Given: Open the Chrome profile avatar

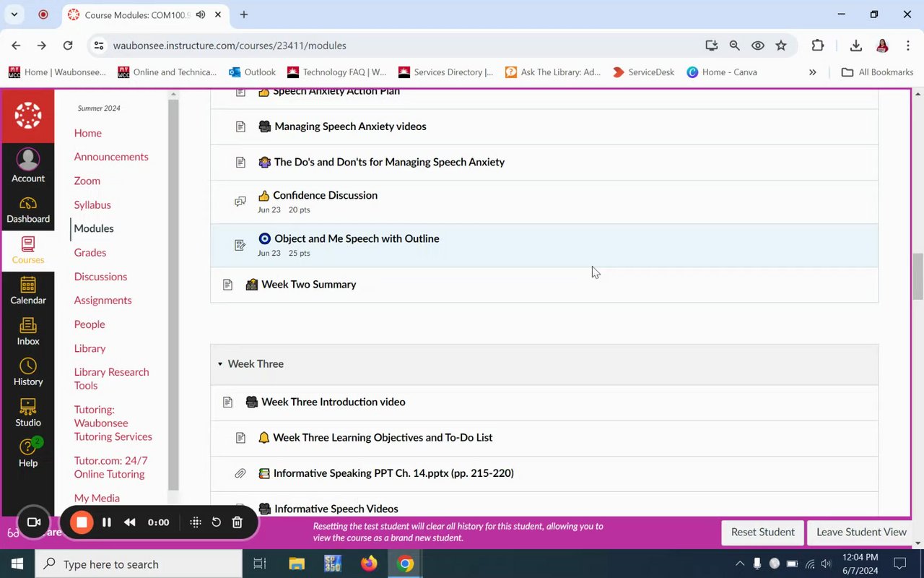Looking at the screenshot, I should [882, 46].
